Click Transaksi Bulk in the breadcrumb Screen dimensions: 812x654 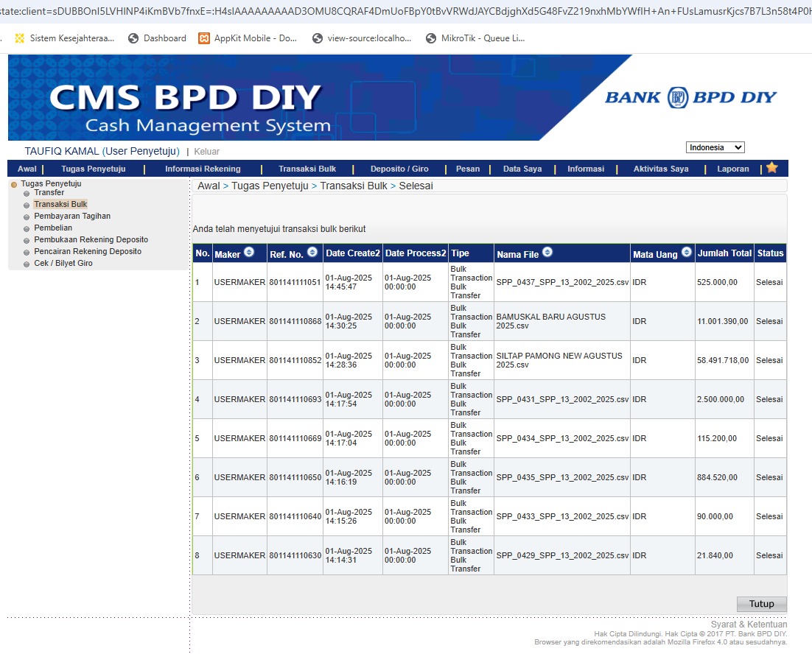click(x=354, y=186)
